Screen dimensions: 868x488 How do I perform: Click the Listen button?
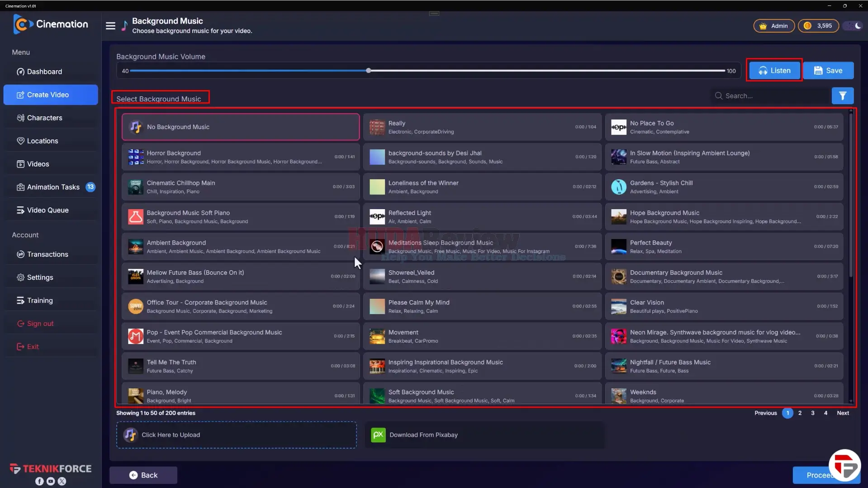774,71
